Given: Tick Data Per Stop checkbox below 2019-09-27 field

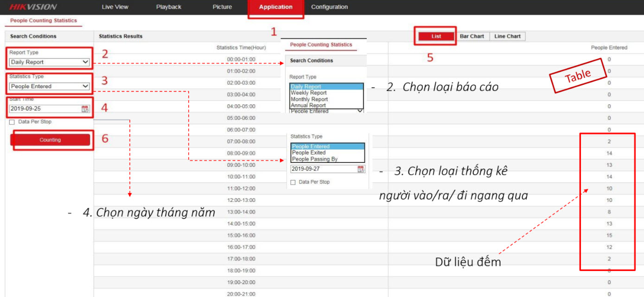Looking at the screenshot, I should [293, 182].
